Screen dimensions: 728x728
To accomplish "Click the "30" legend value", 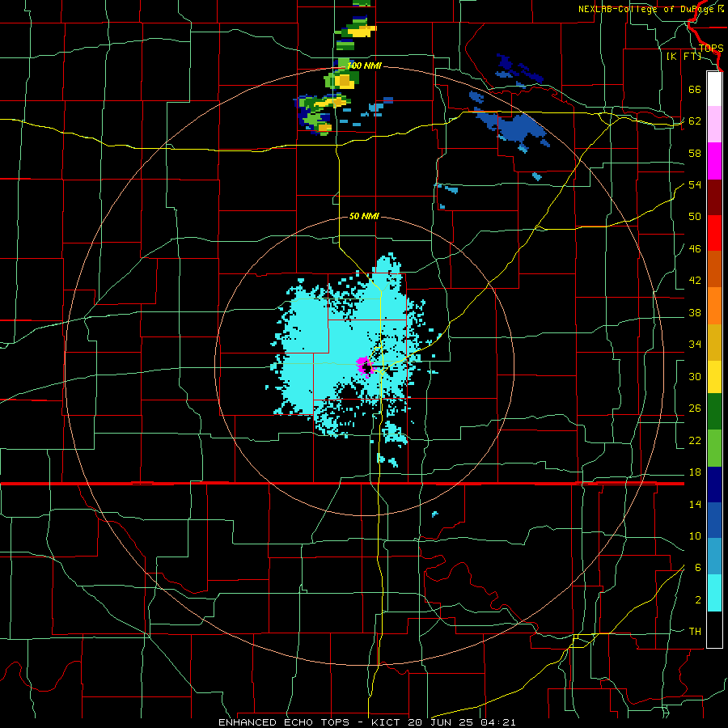I will click(695, 376).
